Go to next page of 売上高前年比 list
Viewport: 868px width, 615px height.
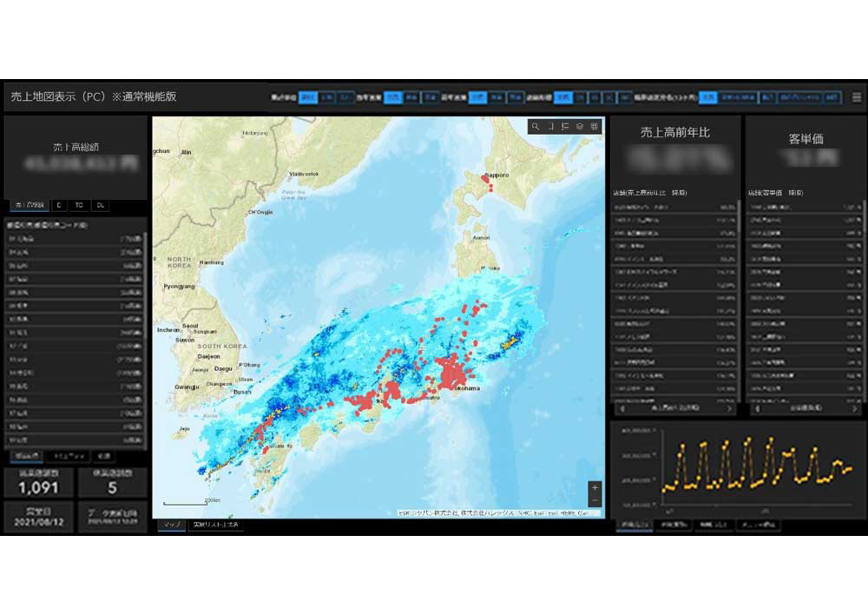click(x=729, y=407)
